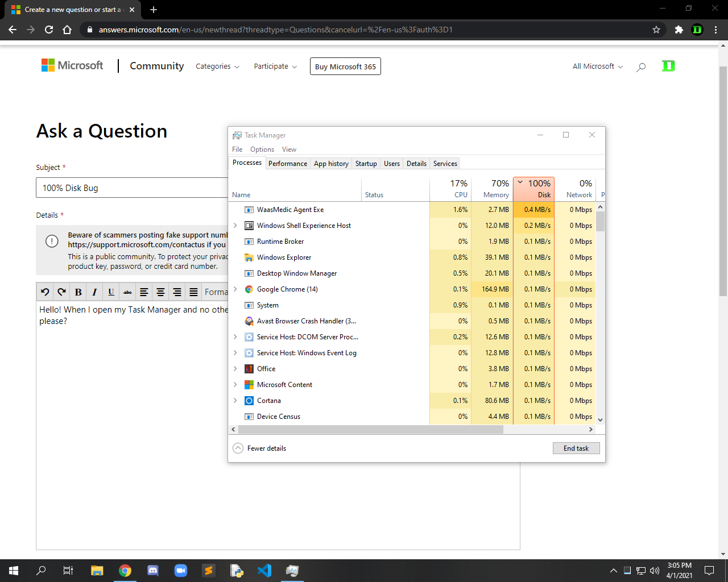Switch to the Performance tab
Image resolution: width=728 pixels, height=582 pixels.
tap(288, 164)
